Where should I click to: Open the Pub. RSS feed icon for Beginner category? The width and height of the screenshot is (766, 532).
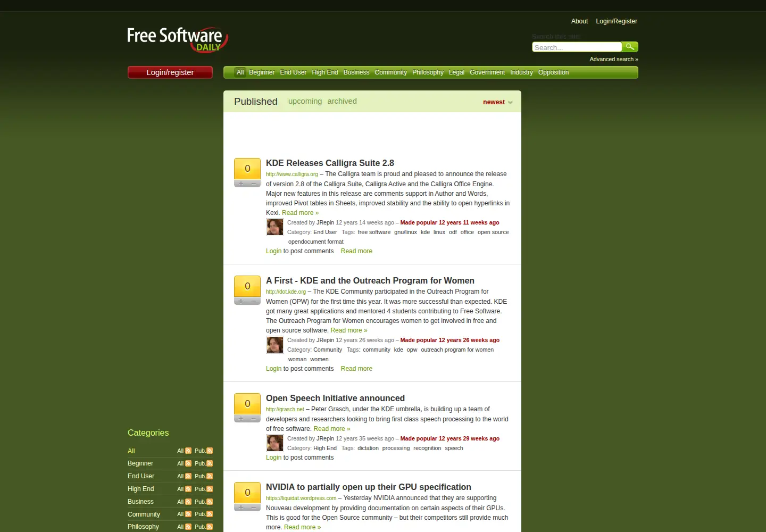click(210, 463)
